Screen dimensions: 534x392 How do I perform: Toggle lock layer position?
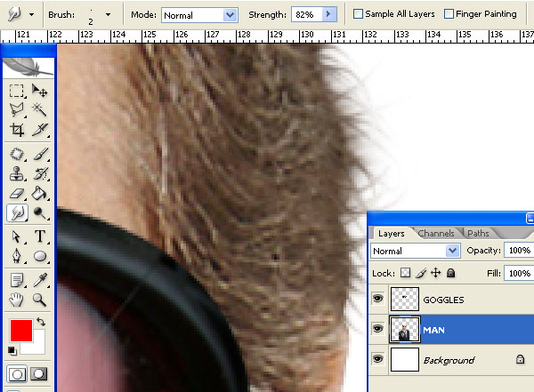point(435,273)
